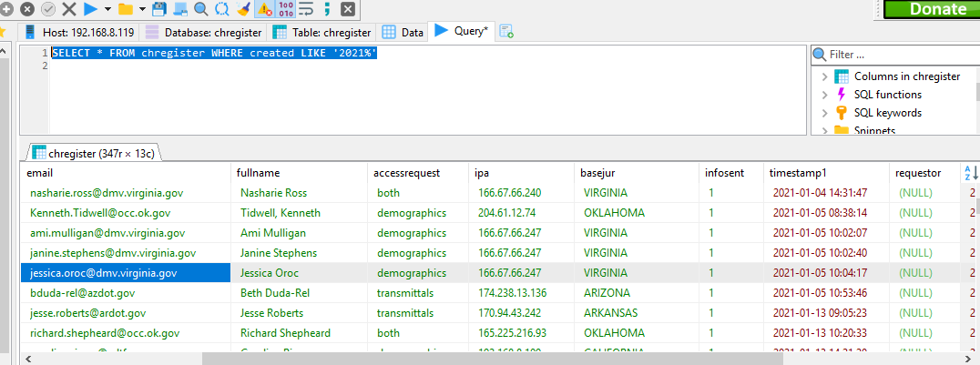This screenshot has height=365, width=980.
Task: Click in the helpers Filter field
Action: coord(897,55)
